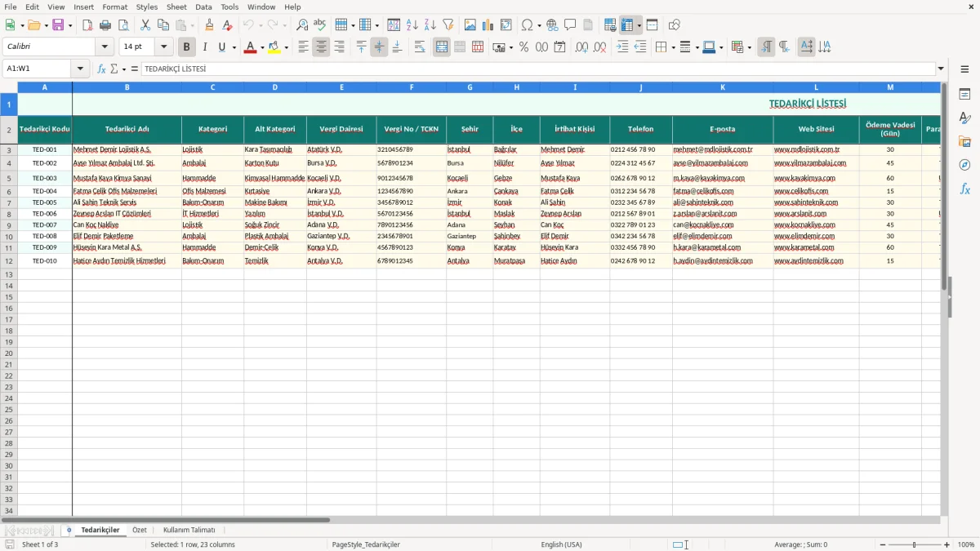Viewport: 980px width, 551px height.
Task: Open the Styles menu
Action: tap(147, 7)
